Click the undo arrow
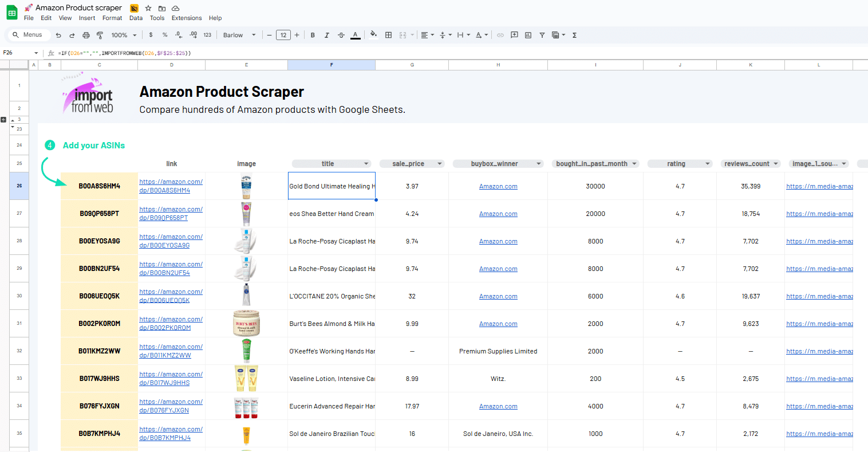The height and width of the screenshot is (452, 868). tap(58, 35)
